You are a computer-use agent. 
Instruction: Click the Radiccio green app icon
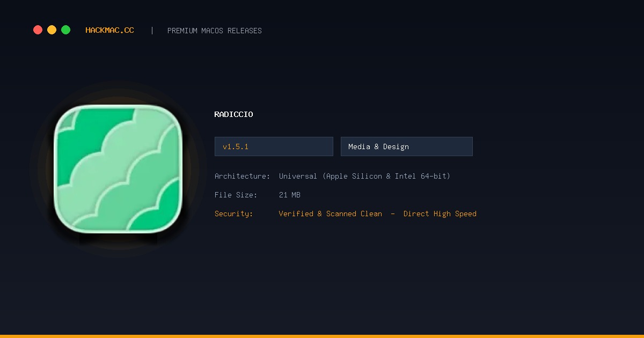point(119,170)
